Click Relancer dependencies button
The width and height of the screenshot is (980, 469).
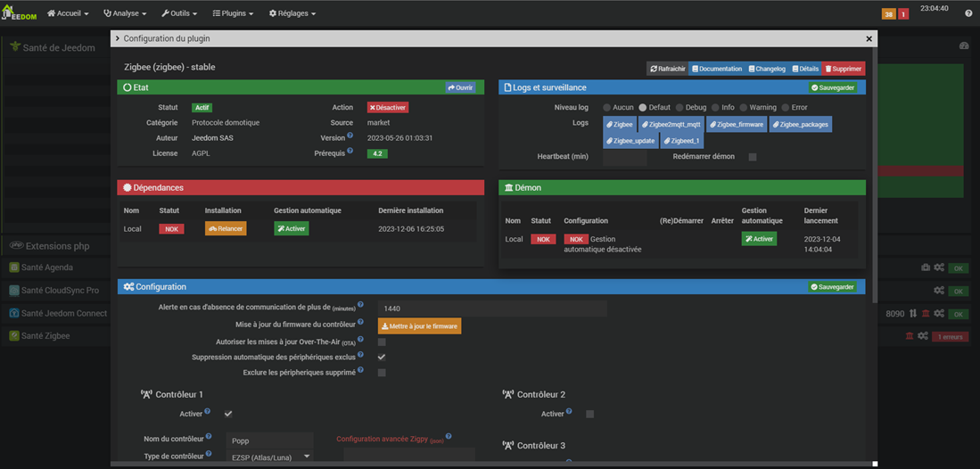tap(226, 229)
